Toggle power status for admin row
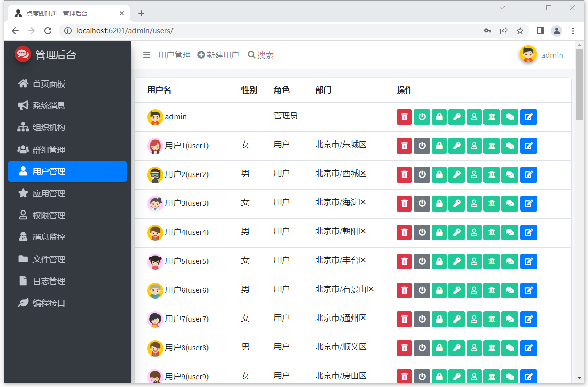Screen dimensions: 588x387 [422, 117]
